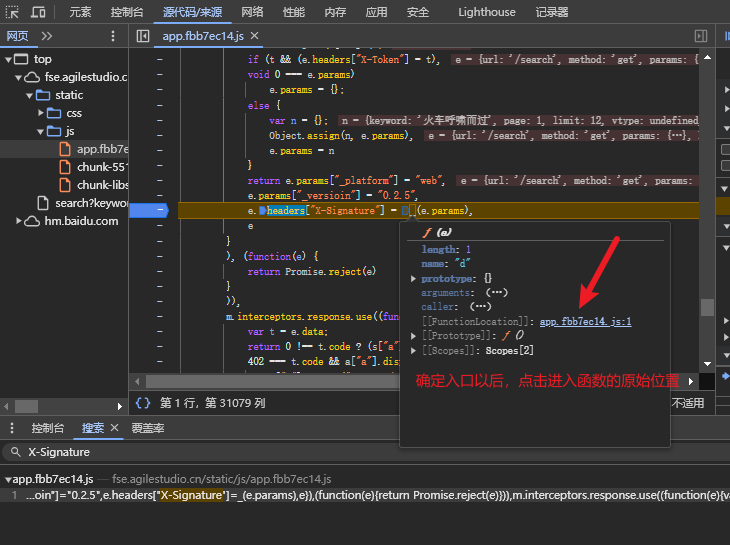Screen dimensions: 730x545
Task: Activate the inspect element picker icon
Action: click(x=13, y=12)
